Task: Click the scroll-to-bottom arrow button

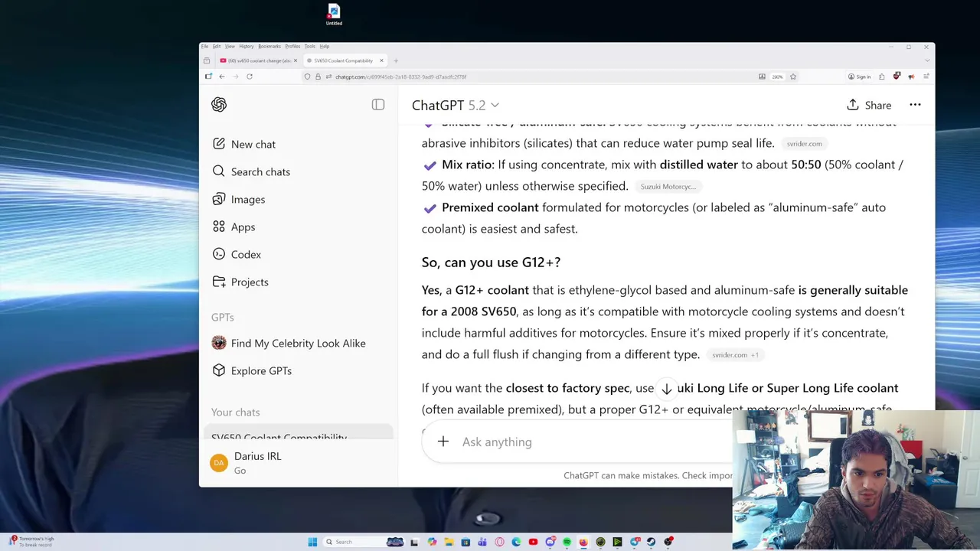Action: (666, 389)
